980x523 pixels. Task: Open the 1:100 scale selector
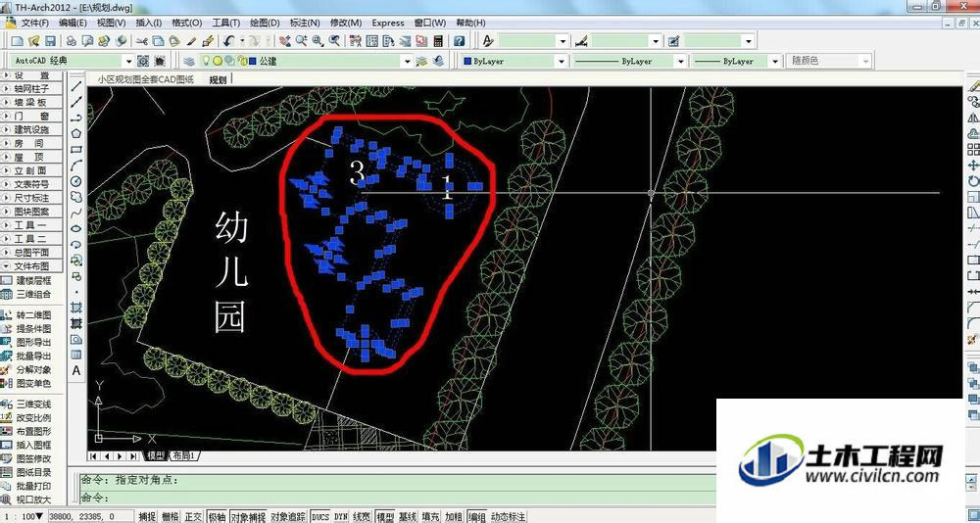24,517
